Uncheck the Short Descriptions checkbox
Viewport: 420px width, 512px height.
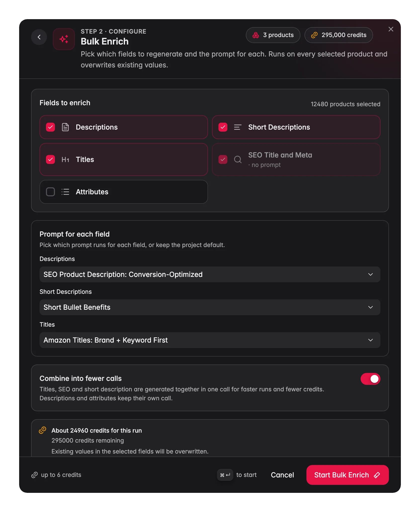coord(223,127)
